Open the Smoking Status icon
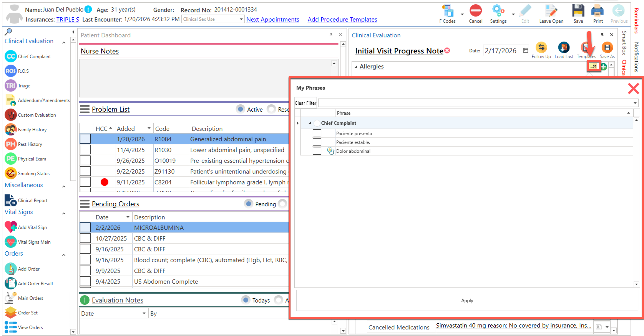644x336 pixels. (x=11, y=173)
